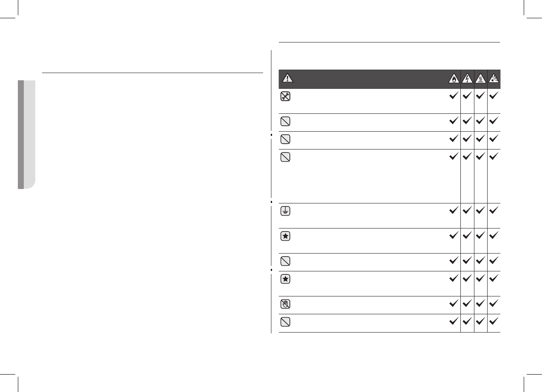Click the electric shock checkmark in the hand icon row

point(467,304)
